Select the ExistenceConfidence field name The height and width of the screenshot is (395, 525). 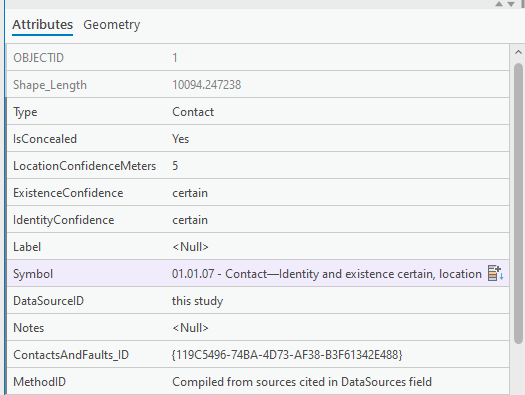(68, 193)
